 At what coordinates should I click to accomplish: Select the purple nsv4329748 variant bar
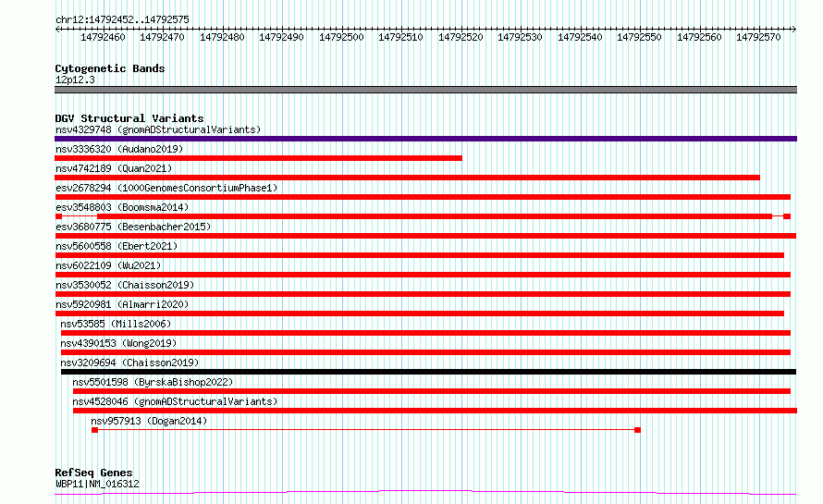point(425,139)
